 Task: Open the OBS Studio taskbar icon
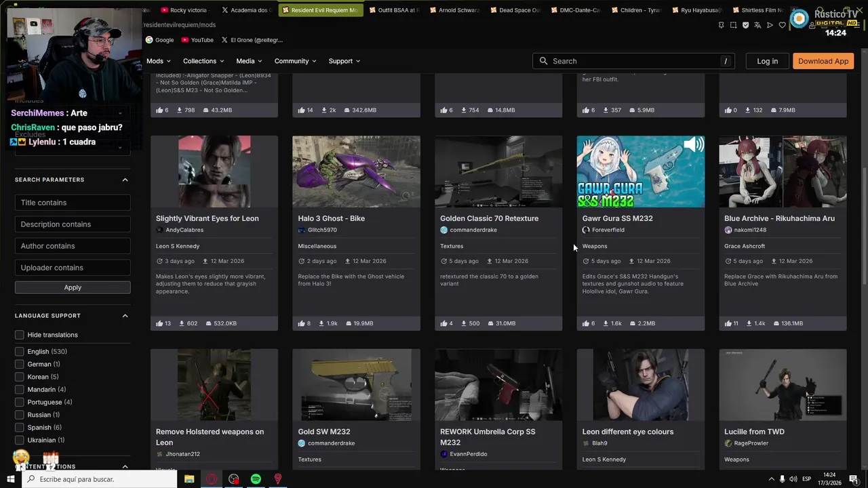[234, 479]
